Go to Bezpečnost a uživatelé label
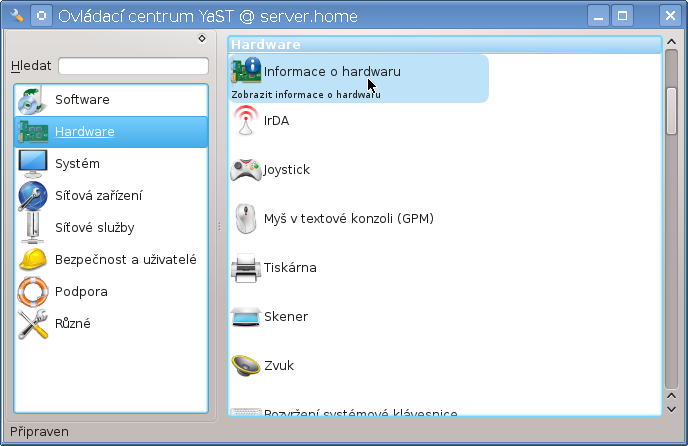Viewport: 688px width, 446px height. 125,259
